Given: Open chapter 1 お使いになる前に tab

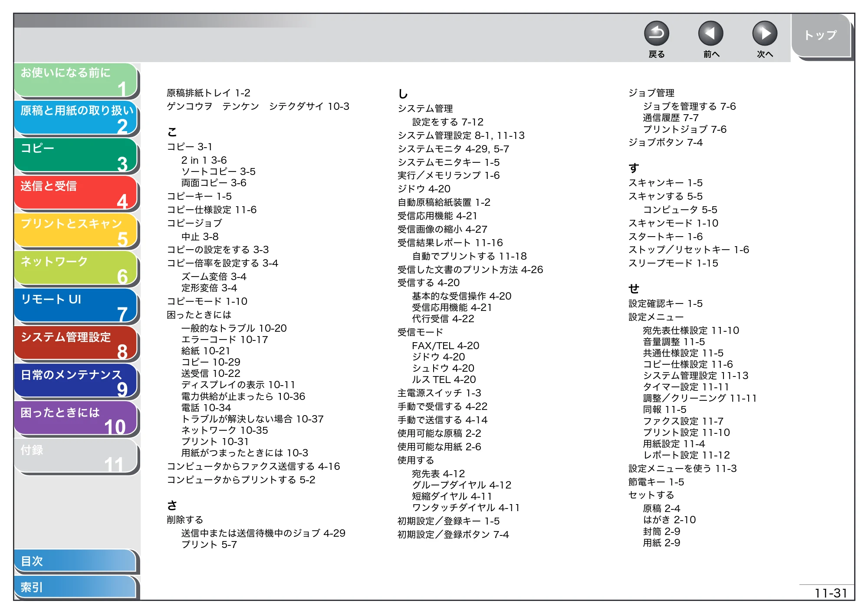Looking at the screenshot, I should 76,80.
